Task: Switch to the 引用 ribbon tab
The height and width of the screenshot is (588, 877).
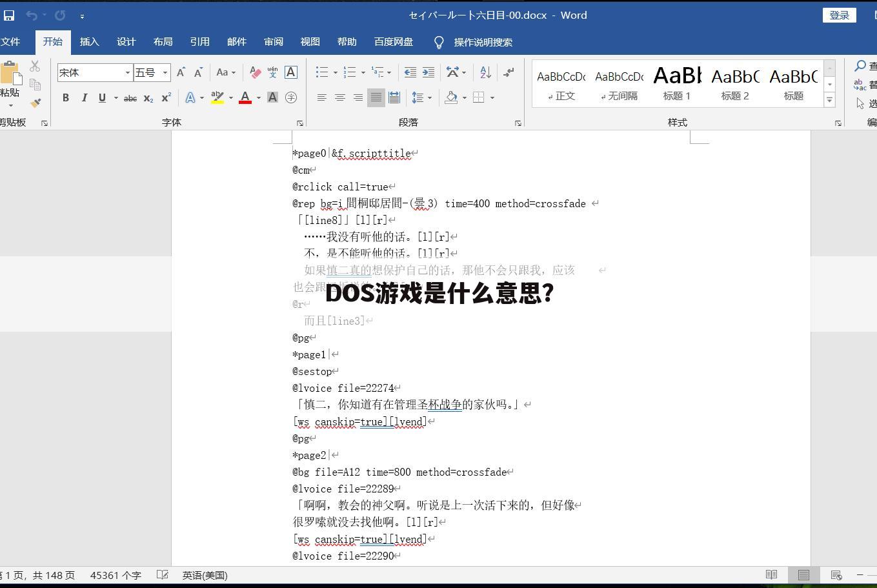Action: click(x=199, y=42)
